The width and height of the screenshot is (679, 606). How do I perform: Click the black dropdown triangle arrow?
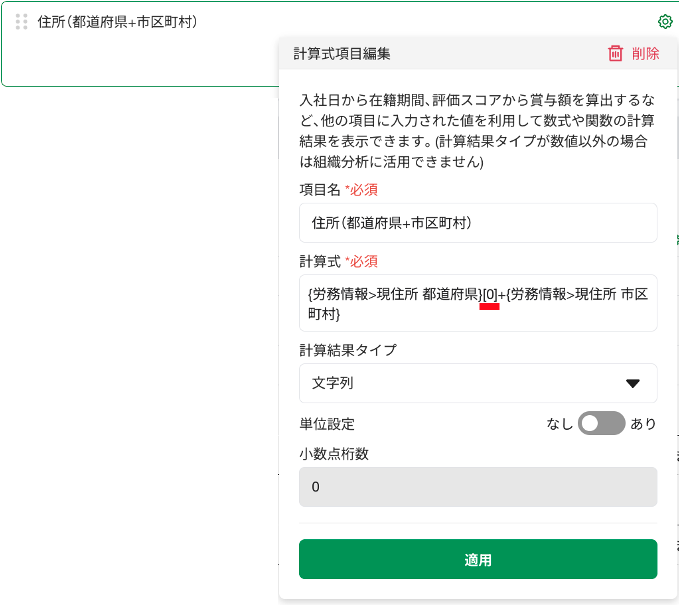click(632, 383)
